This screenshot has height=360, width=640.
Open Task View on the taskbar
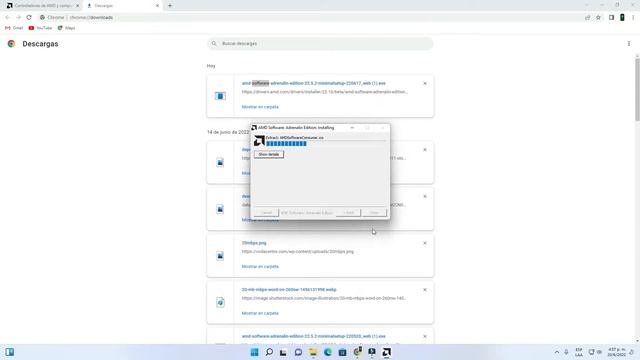283,352
